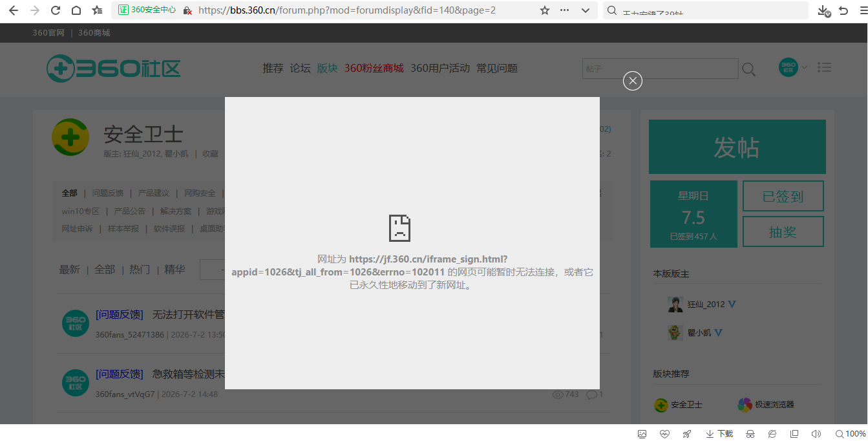The image size is (868, 441).
Task: Click the forum post search field
Action: point(661,69)
